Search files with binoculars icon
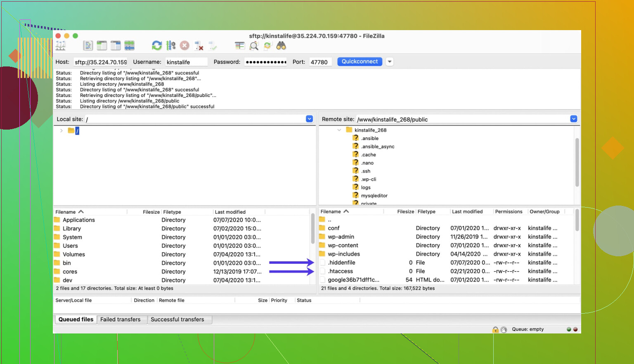This screenshot has width=634, height=364. coord(281,45)
